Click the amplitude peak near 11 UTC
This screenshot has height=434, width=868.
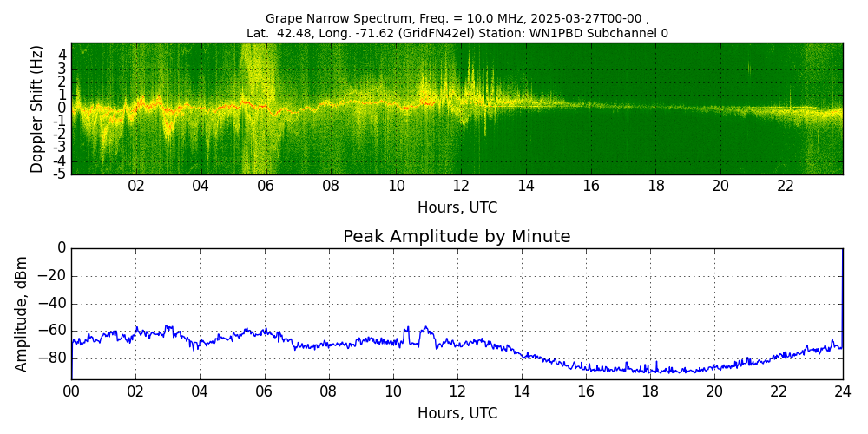pyautogui.click(x=425, y=328)
